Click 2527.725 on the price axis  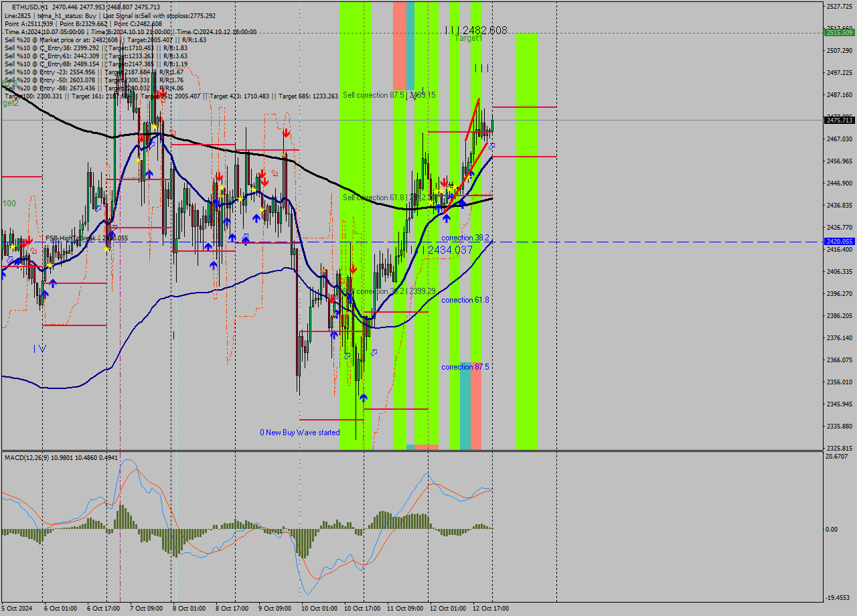coord(840,6)
